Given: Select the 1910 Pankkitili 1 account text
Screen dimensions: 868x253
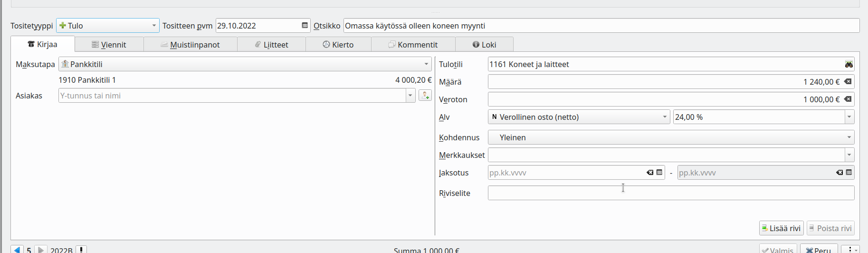Looking at the screenshot, I should click(x=87, y=80).
